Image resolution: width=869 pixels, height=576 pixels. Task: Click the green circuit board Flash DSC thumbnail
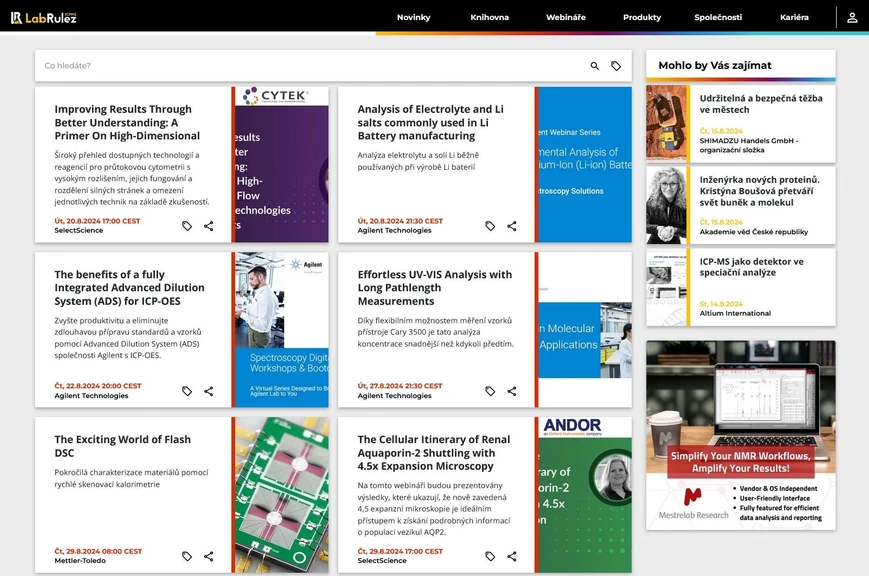(282, 495)
